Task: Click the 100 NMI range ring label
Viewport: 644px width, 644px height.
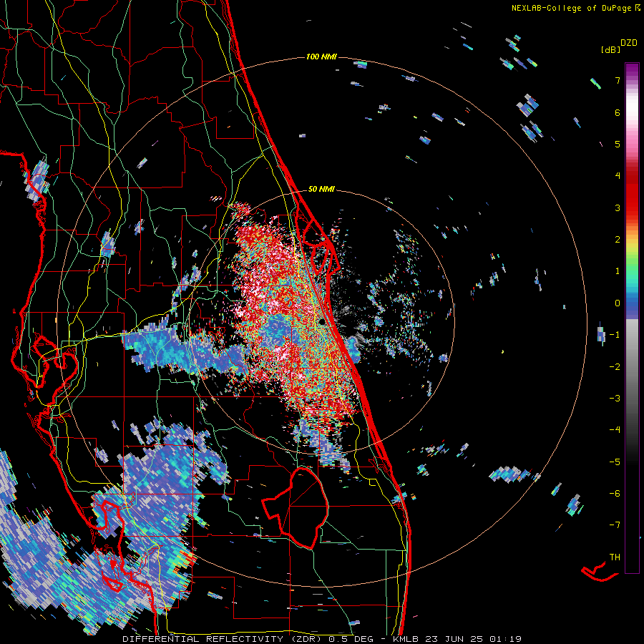Action: tap(321, 57)
